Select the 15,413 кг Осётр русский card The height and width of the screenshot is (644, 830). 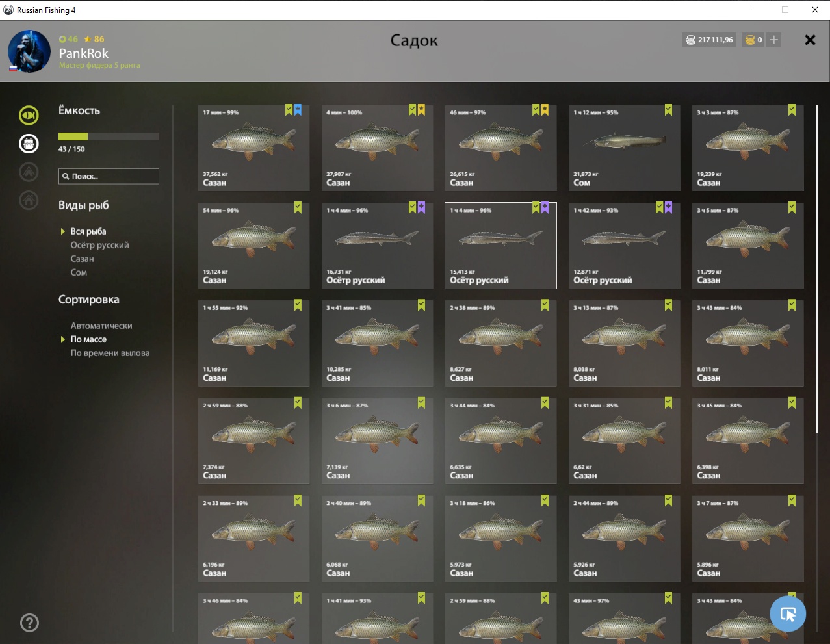point(500,246)
